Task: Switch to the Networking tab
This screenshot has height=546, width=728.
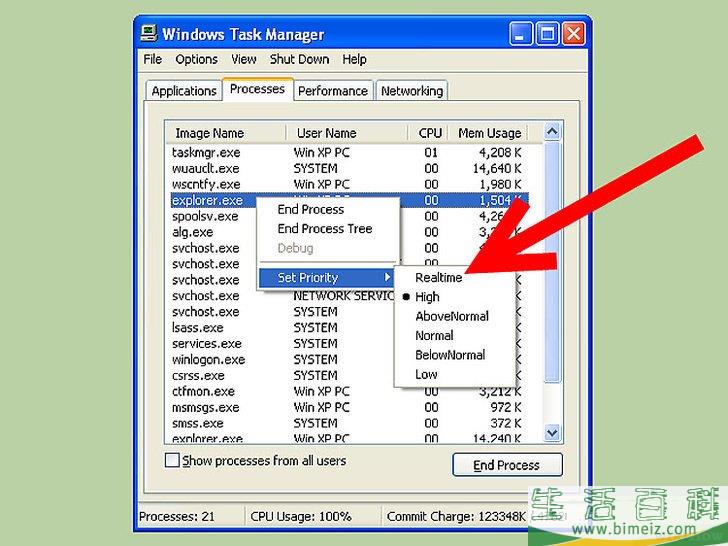Action: pyautogui.click(x=412, y=91)
